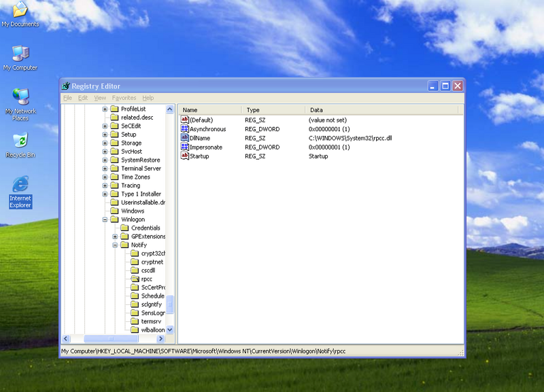Click the tree scroll left arrow
This screenshot has width=544, height=392.
pyautogui.click(x=66, y=338)
